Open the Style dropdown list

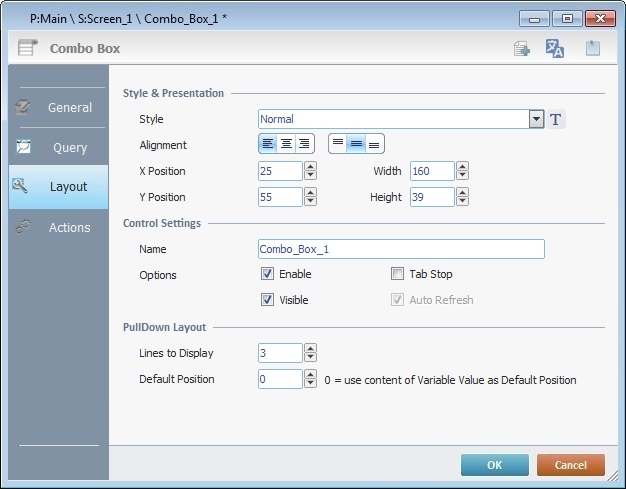[536, 119]
